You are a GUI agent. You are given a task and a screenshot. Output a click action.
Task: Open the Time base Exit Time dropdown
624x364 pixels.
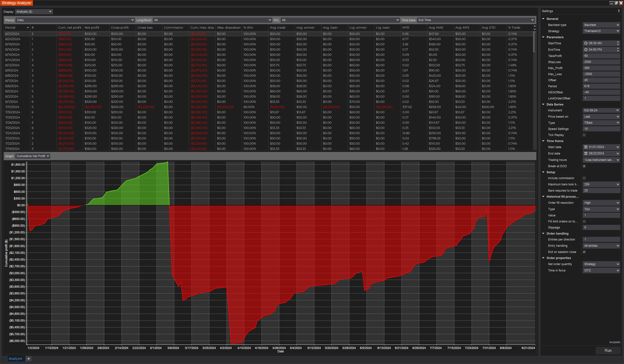coord(476,20)
